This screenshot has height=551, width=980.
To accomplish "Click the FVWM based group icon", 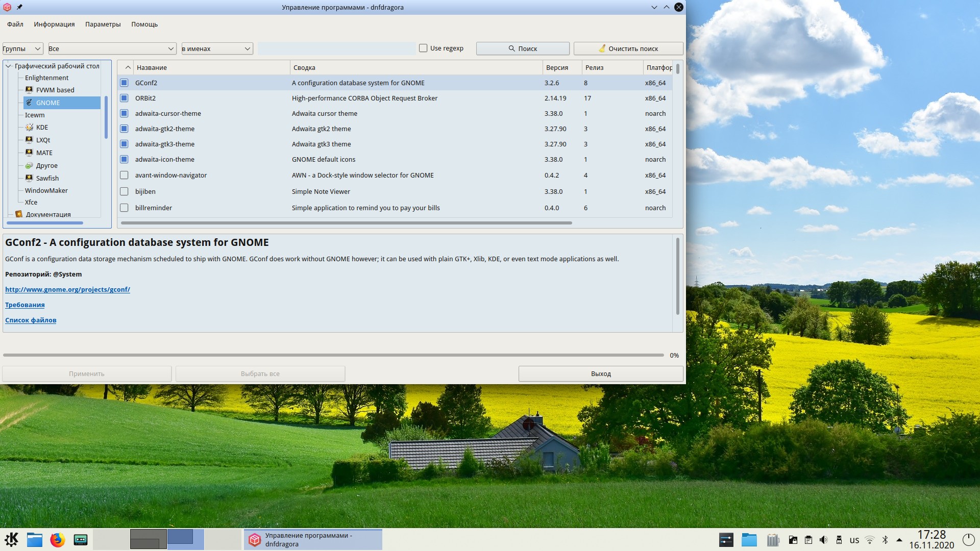I will point(29,90).
